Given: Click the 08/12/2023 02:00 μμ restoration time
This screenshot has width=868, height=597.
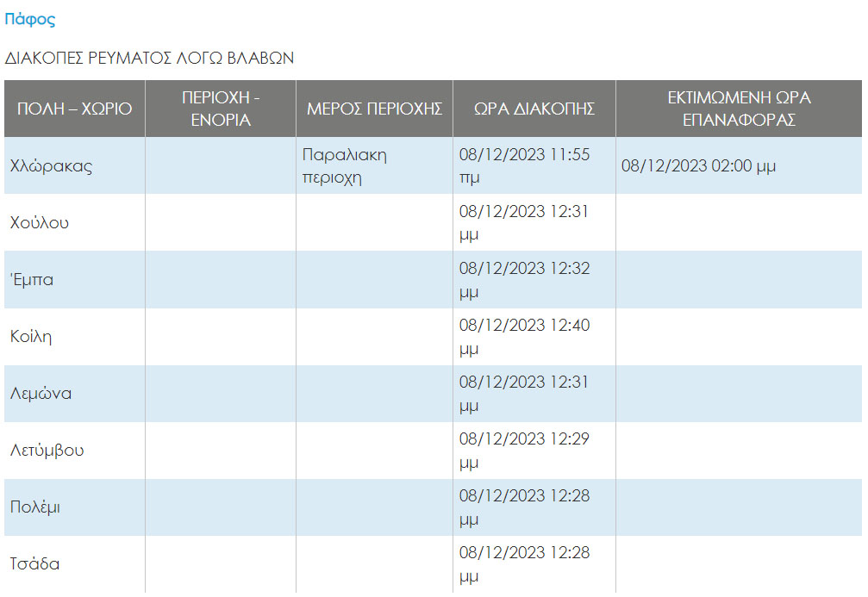Looking at the screenshot, I should 698,166.
